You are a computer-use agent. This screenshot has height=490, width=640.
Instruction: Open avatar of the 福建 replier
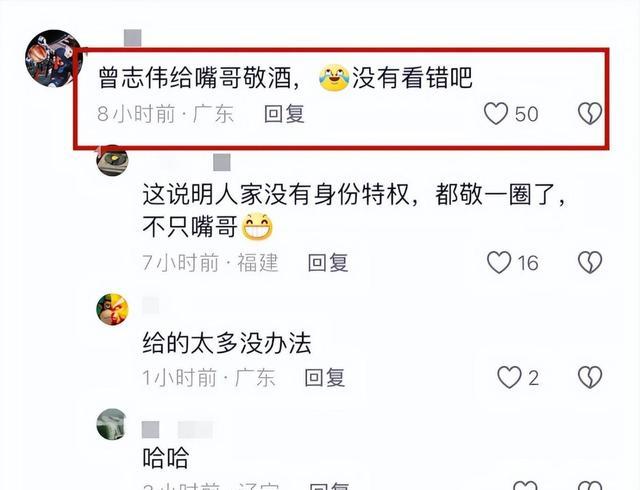coord(112,160)
